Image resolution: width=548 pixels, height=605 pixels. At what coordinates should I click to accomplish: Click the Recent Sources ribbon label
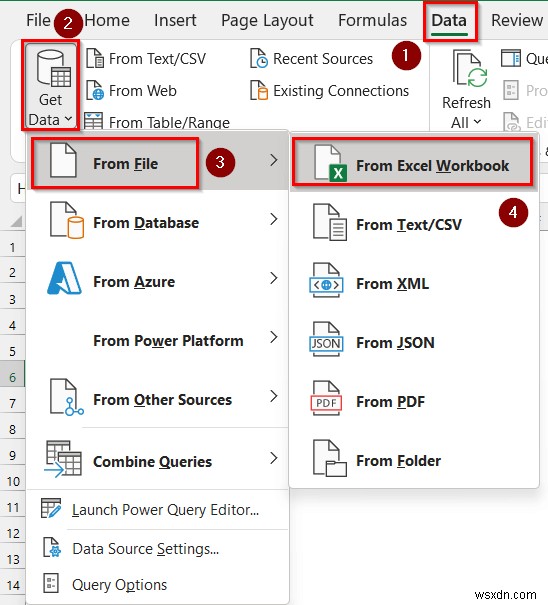point(323,59)
